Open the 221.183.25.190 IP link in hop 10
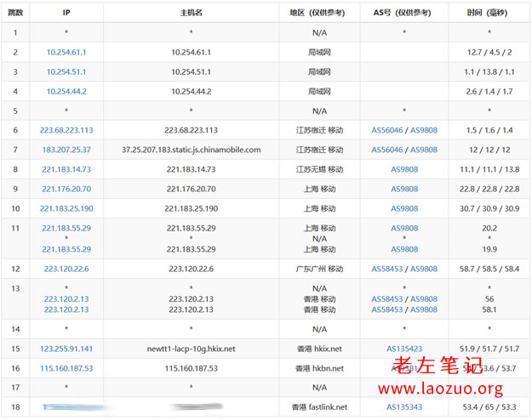This screenshot has height=420, width=532. [x=66, y=208]
